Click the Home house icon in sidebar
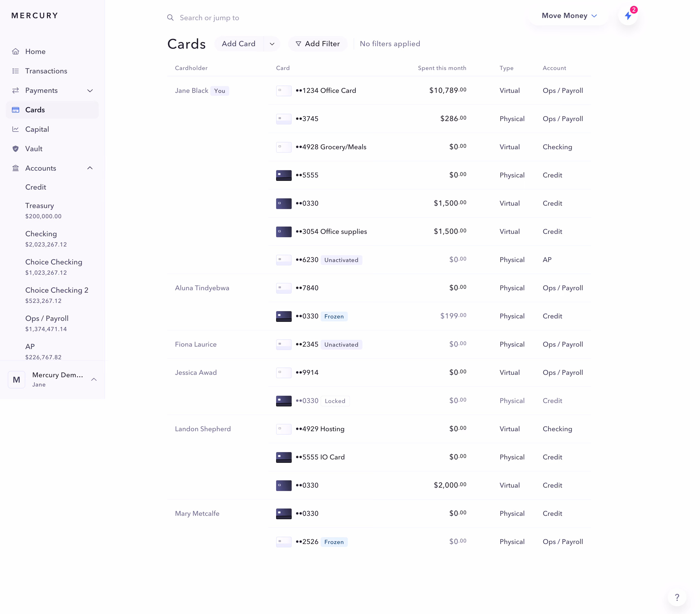Screen dimensions: 700x614 [x=15, y=51]
